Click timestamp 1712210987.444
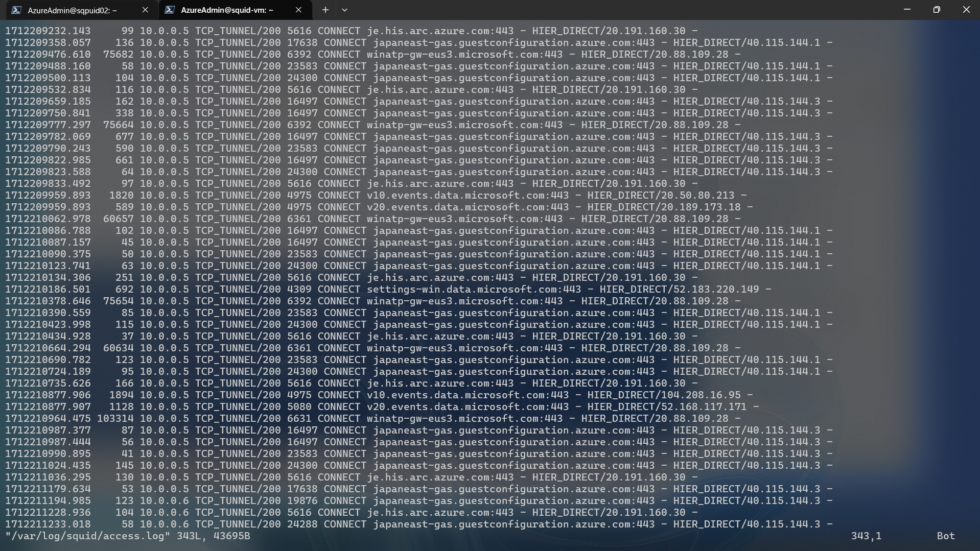The width and height of the screenshot is (980, 551). tap(48, 442)
